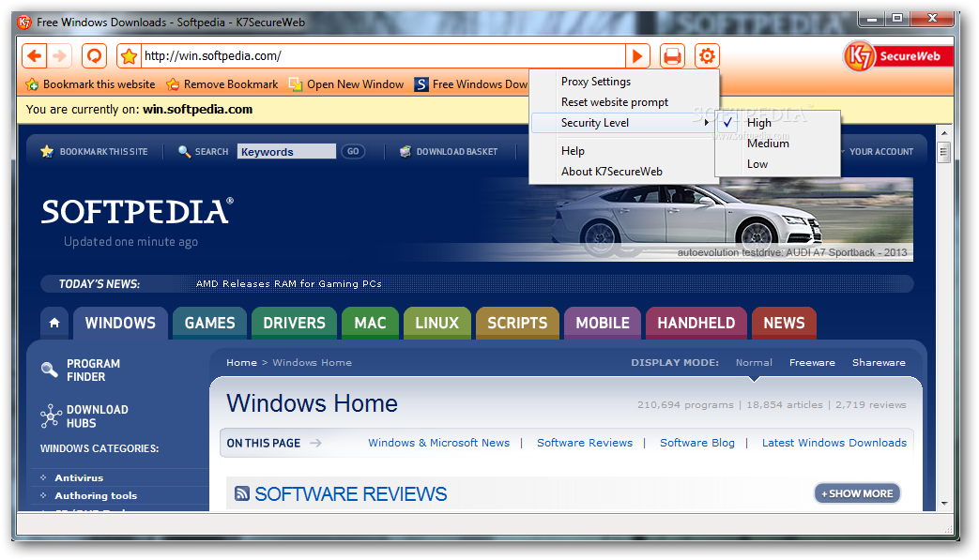The width and height of the screenshot is (979, 560).
Task: Click the browser back arrow button
Action: [35, 56]
